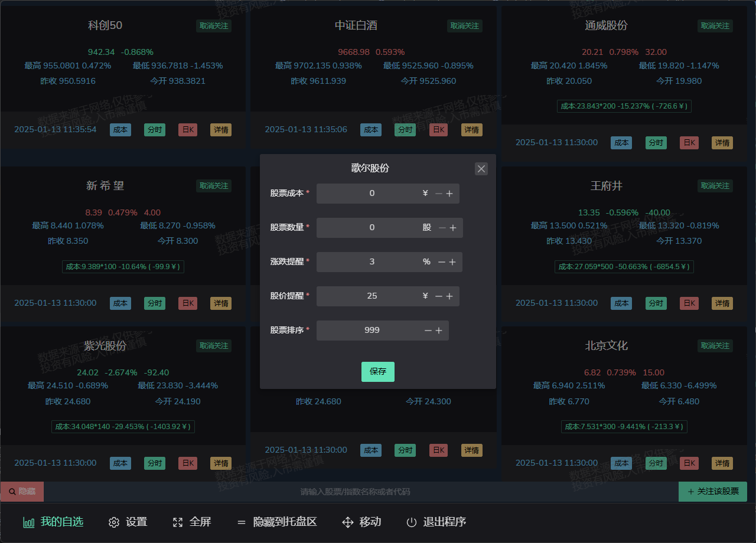The height and width of the screenshot is (543, 756).
Task: Increase 股价提醒 using the plus stepper
Action: [450, 296]
